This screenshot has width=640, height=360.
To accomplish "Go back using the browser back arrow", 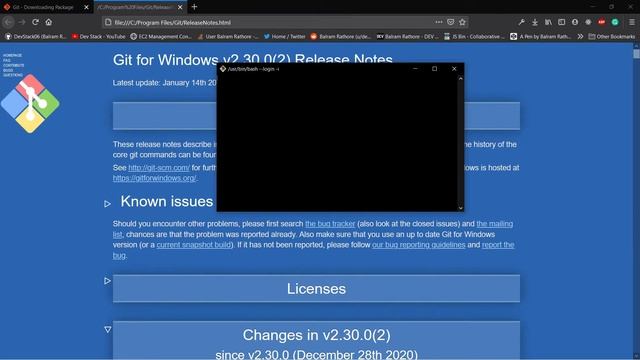I will click(x=9, y=22).
